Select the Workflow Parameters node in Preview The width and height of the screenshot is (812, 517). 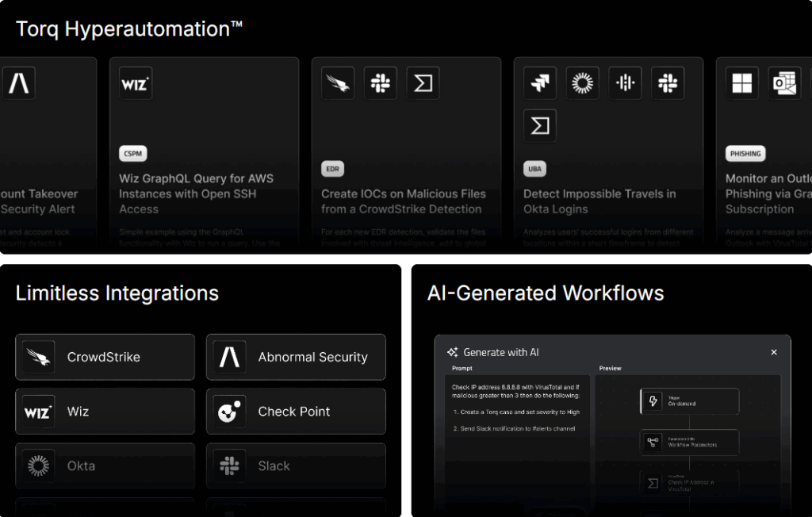coord(690,442)
